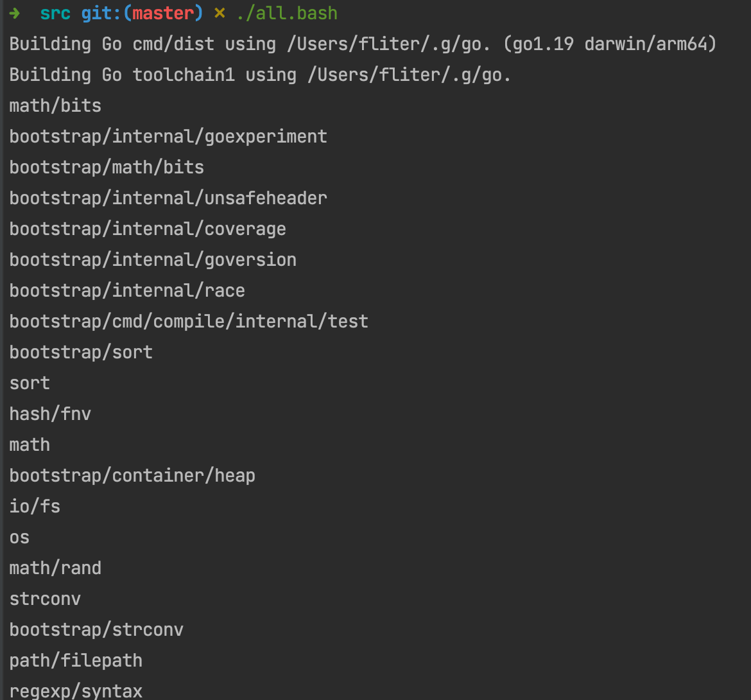
Task: Click the regexp/syntax output line
Action: point(76,691)
